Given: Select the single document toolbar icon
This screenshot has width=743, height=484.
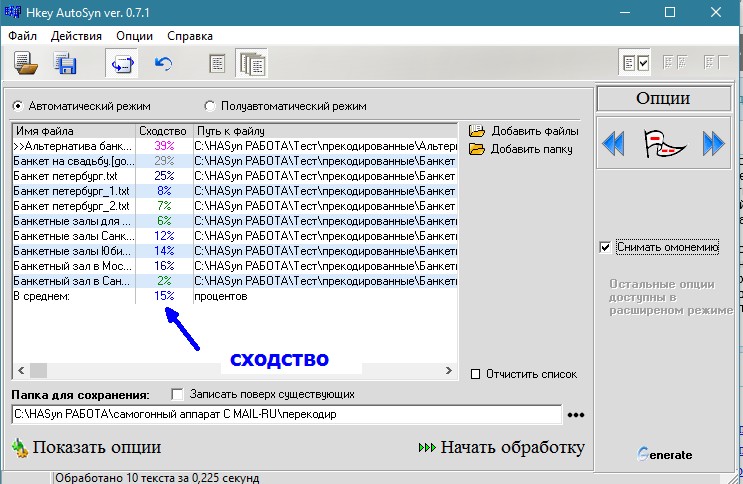Looking at the screenshot, I should (x=217, y=64).
